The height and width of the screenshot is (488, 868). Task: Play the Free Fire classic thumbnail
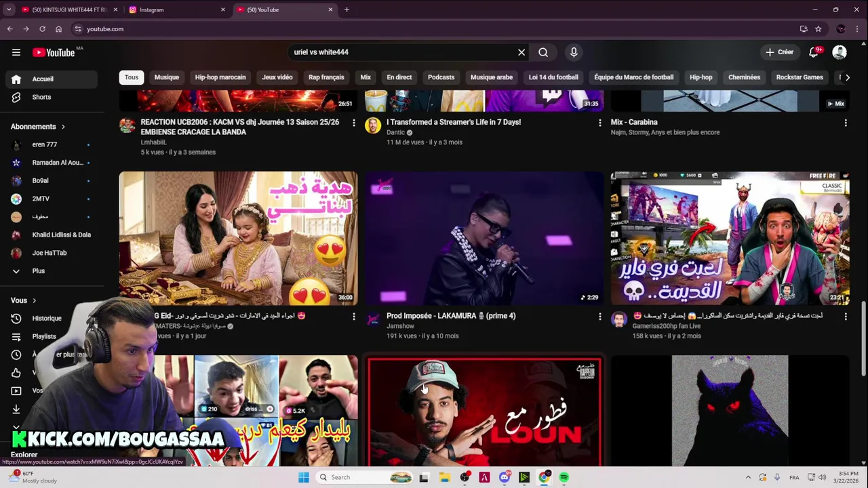point(730,239)
